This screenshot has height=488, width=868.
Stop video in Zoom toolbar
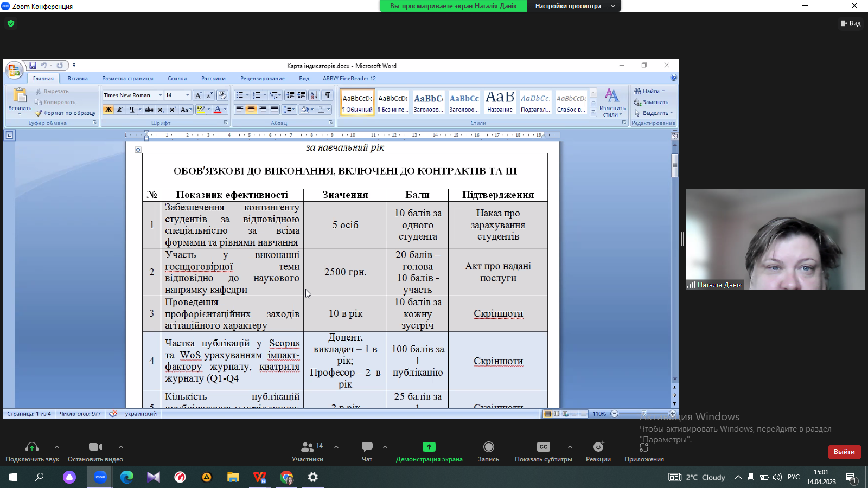[x=95, y=447]
